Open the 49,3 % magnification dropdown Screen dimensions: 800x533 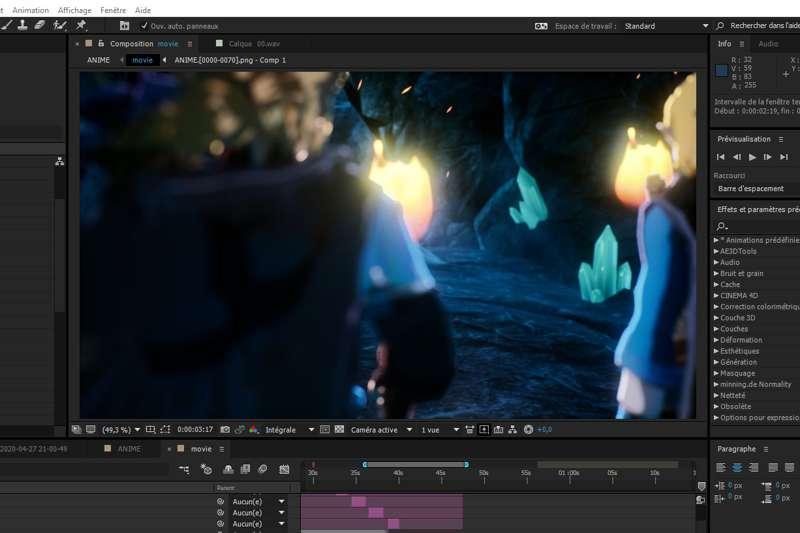pyautogui.click(x=121, y=430)
